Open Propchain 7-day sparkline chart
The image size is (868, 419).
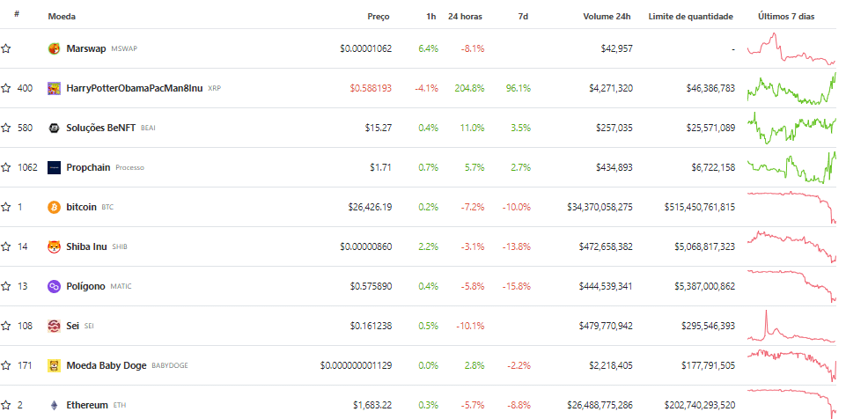pyautogui.click(x=791, y=167)
